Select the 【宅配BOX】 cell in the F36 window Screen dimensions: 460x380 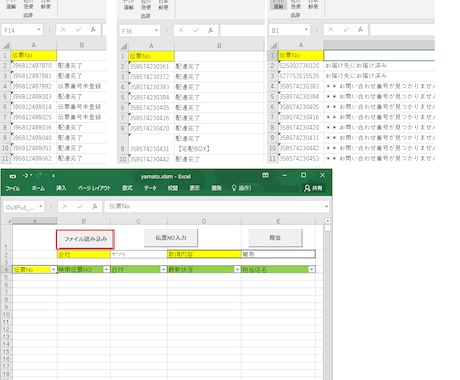pos(219,144)
